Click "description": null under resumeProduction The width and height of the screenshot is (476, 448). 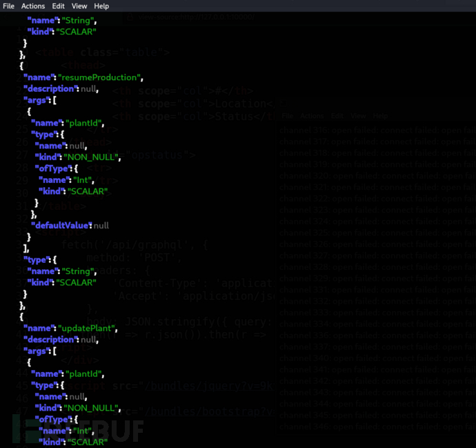61,88
